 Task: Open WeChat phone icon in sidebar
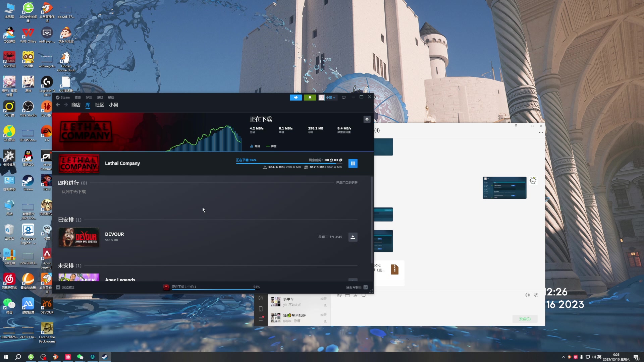tap(261, 309)
